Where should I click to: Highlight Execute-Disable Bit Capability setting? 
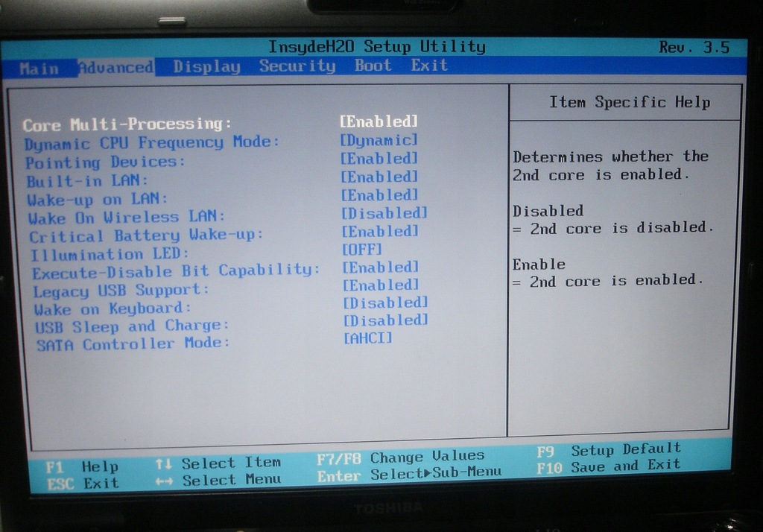176,270
